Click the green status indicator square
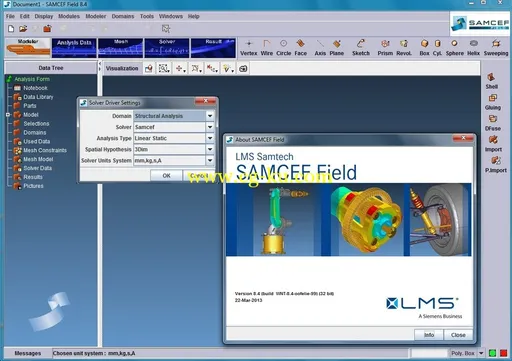 pos(492,353)
